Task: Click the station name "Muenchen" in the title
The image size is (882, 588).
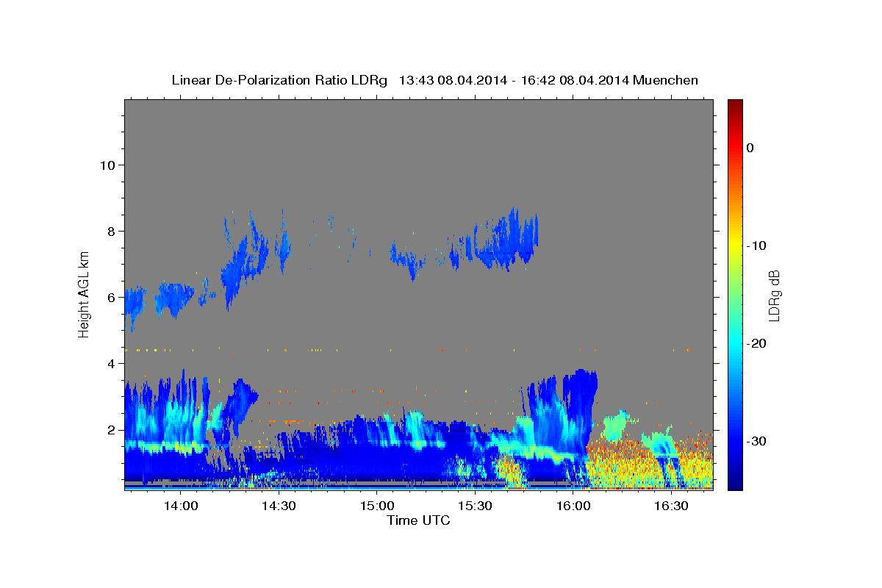Action: tap(665, 80)
